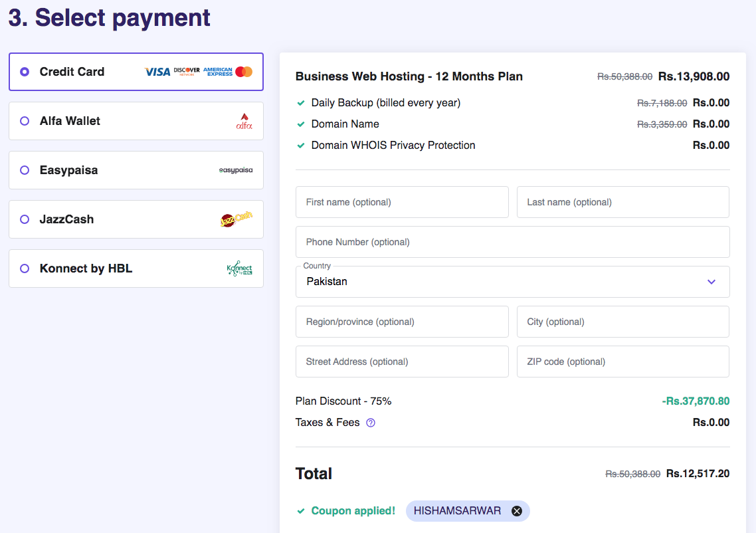Focus the First name field
This screenshot has height=533, width=756.
tap(402, 202)
